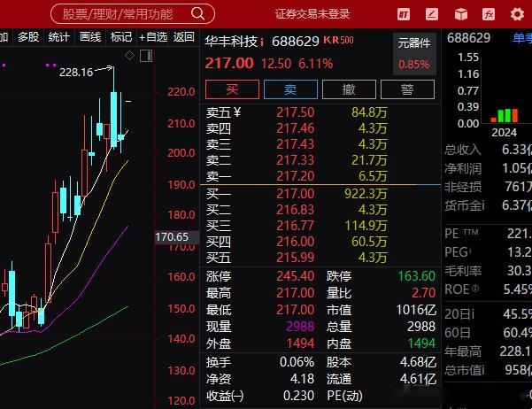Click the 卖五 price 217.50
This screenshot has width=532, height=409.
(296, 112)
